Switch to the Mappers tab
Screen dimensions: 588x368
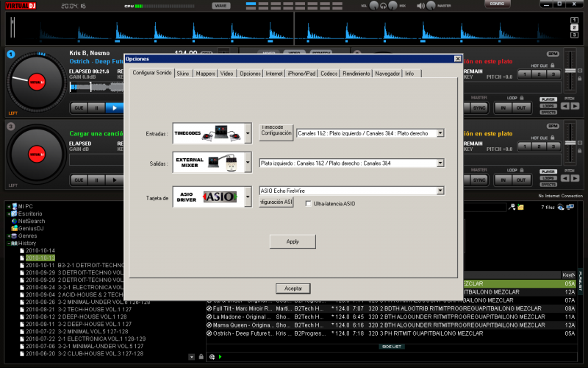(206, 74)
